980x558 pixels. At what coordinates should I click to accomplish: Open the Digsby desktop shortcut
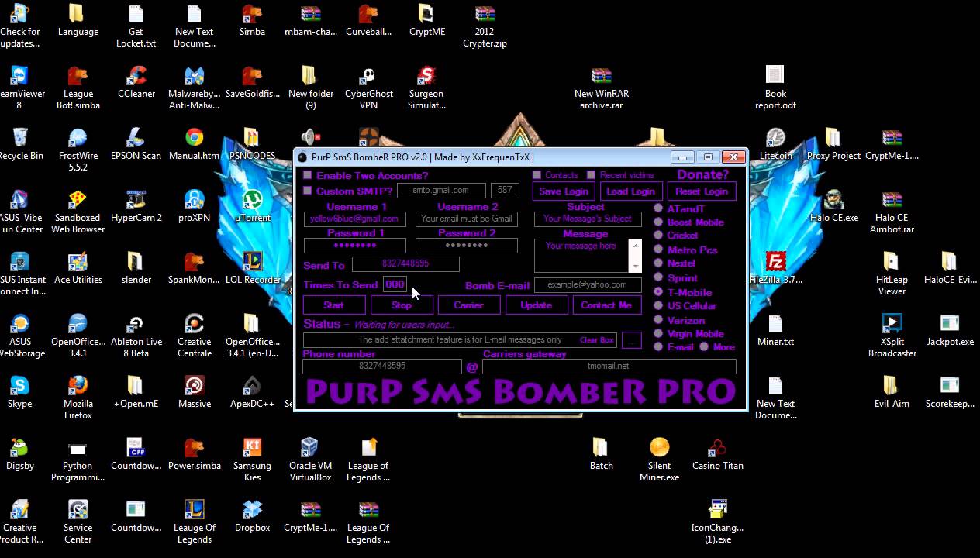pyautogui.click(x=20, y=454)
